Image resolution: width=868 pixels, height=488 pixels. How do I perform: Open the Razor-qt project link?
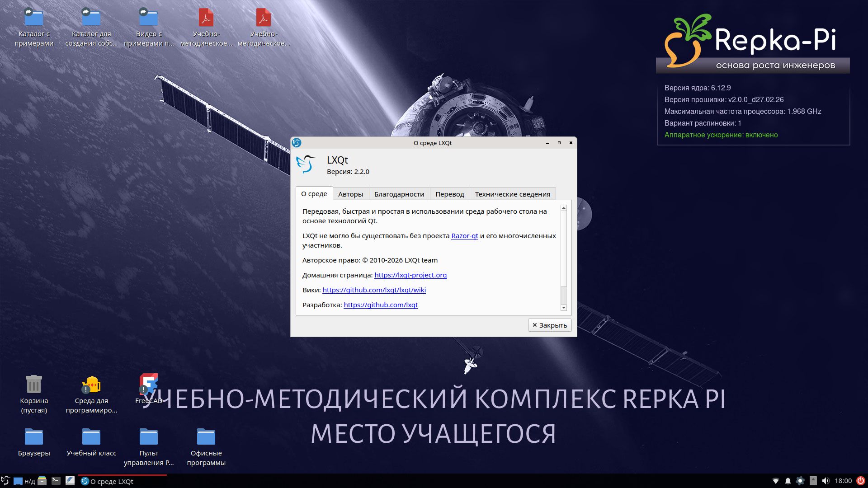pos(465,235)
